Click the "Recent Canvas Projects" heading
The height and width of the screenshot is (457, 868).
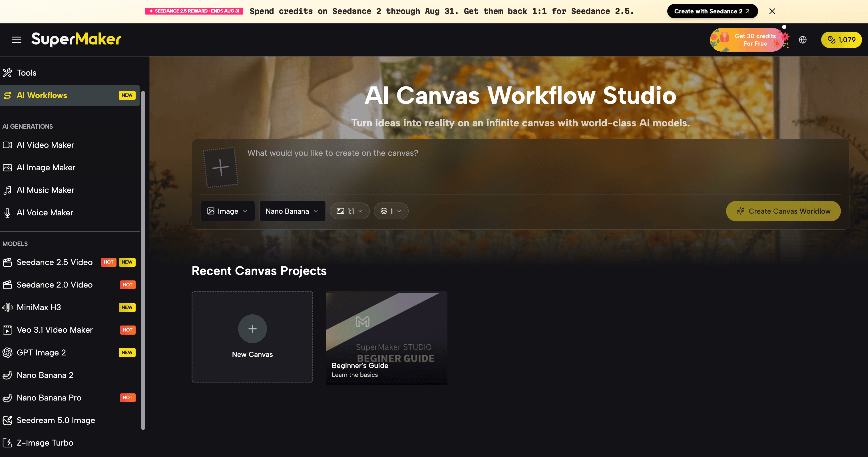tap(259, 271)
